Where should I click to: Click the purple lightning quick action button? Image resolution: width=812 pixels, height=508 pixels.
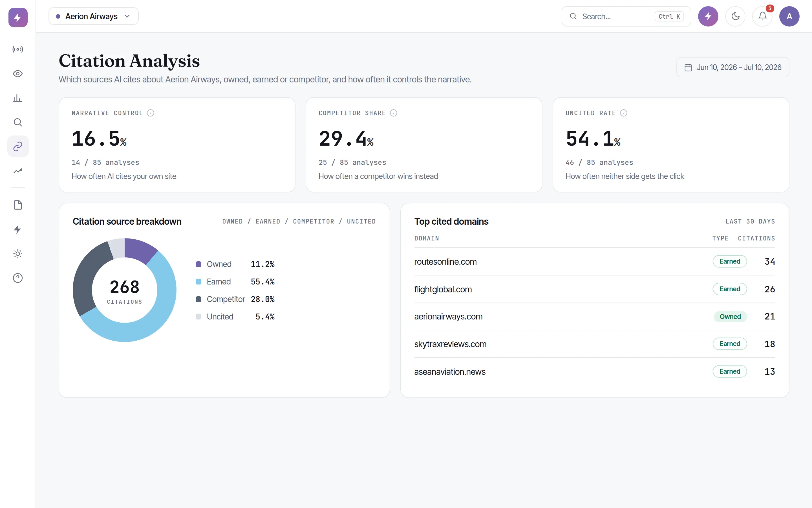(708, 16)
